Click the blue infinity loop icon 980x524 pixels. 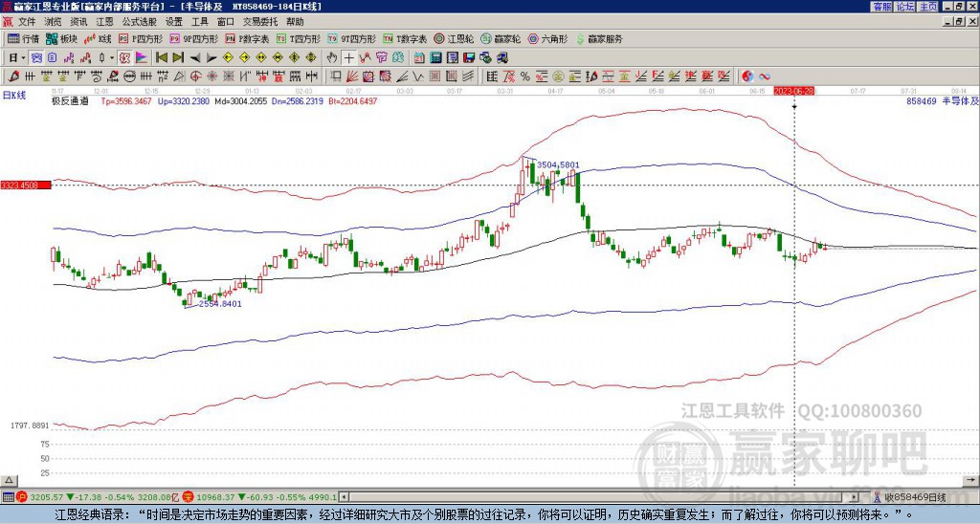click(765, 76)
